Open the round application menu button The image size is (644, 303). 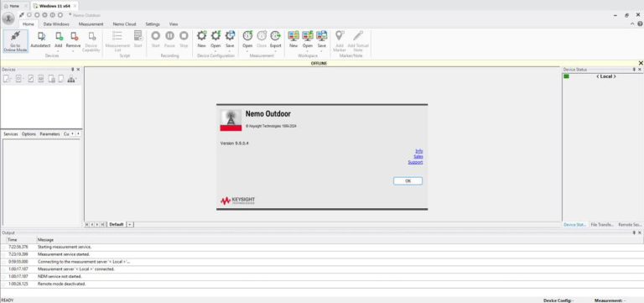8,18
